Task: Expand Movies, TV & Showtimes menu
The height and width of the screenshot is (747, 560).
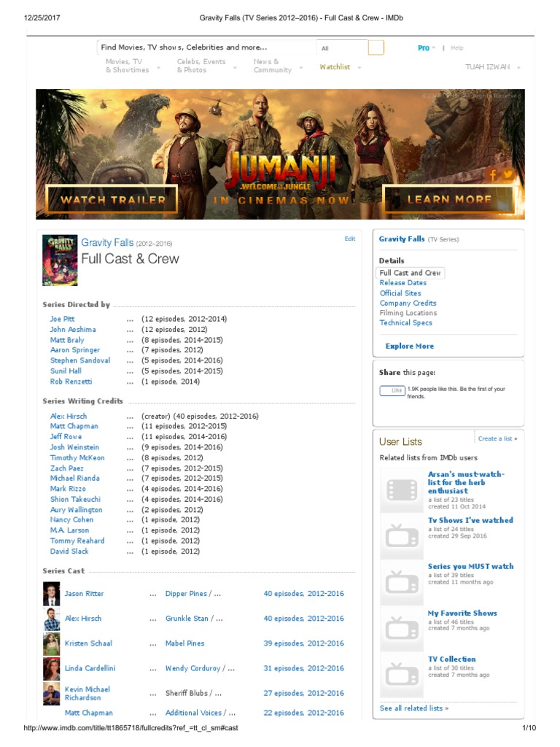Action: (x=133, y=66)
